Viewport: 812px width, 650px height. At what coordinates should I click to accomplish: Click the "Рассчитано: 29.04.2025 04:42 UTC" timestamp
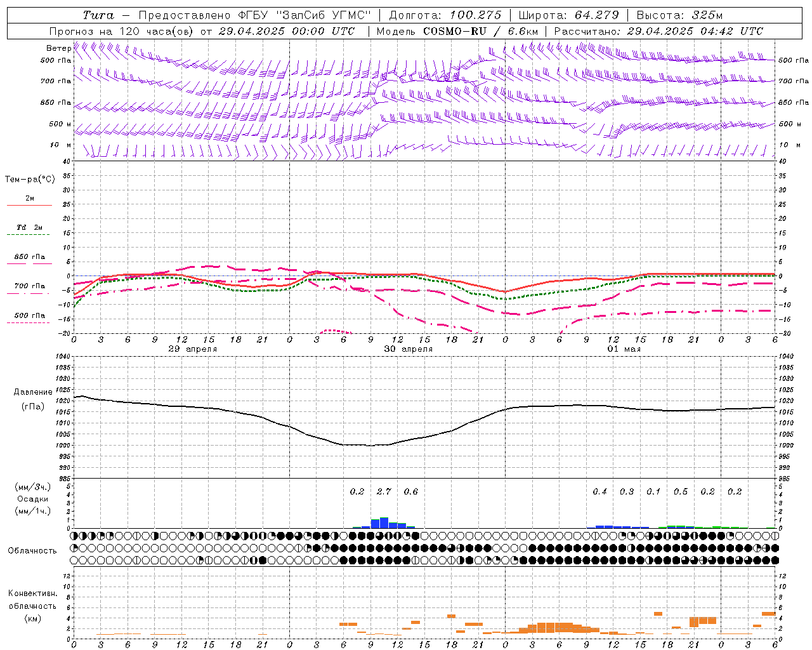(658, 31)
